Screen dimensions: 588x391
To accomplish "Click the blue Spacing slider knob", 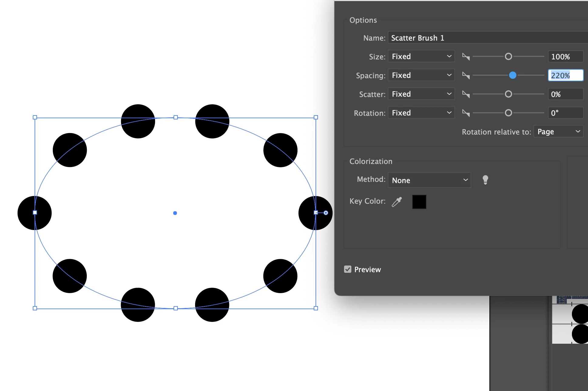I will (x=512, y=75).
